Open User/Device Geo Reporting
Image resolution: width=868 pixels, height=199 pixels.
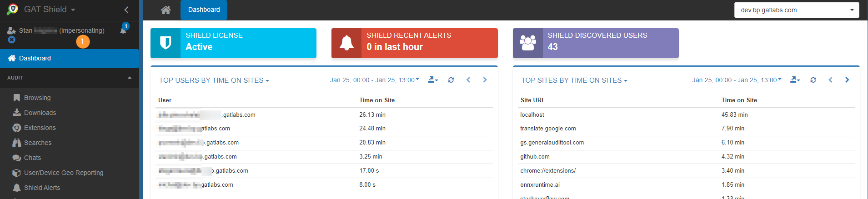click(64, 173)
